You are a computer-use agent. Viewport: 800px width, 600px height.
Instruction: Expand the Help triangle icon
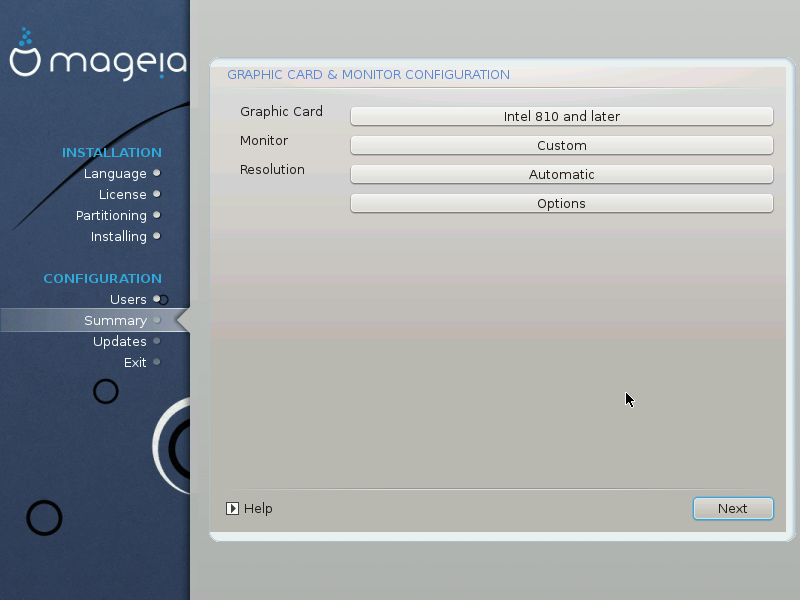232,509
